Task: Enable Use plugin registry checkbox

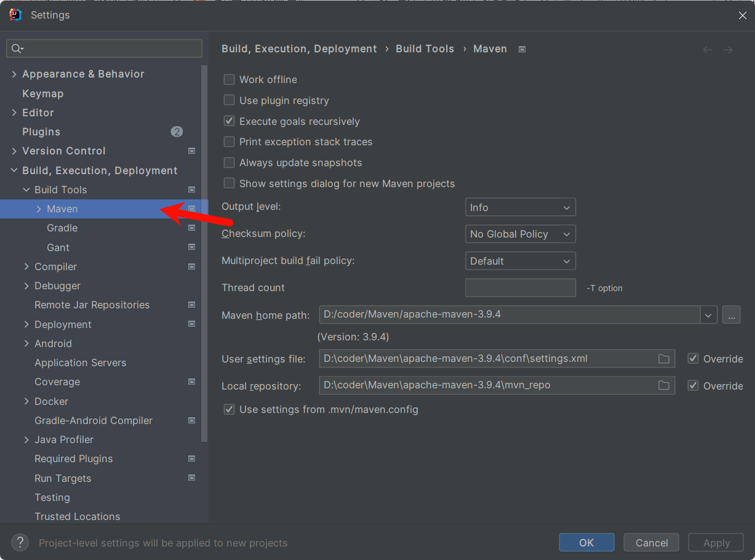Action: [229, 100]
